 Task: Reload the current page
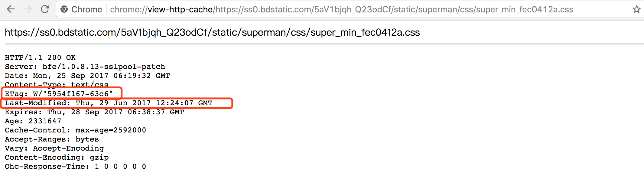(x=45, y=9)
